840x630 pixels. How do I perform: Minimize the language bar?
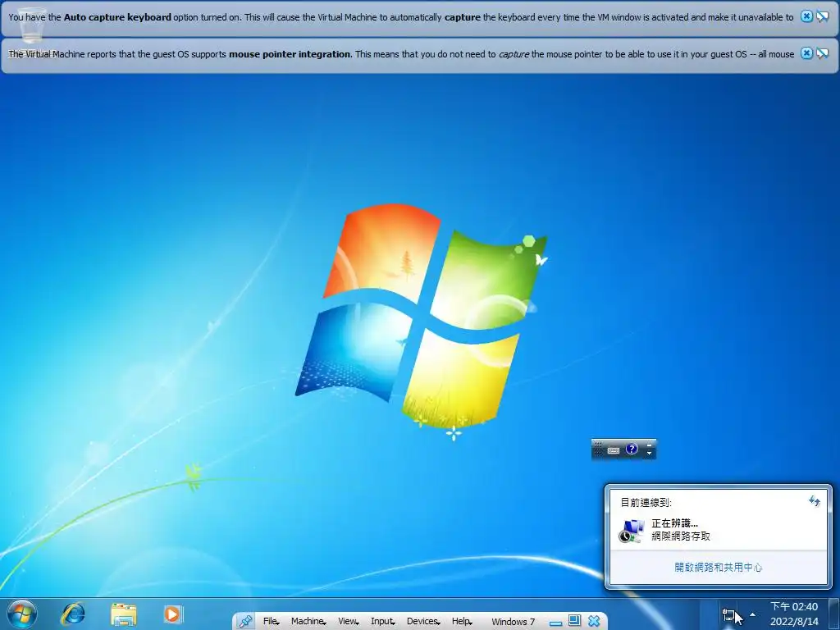650,445
